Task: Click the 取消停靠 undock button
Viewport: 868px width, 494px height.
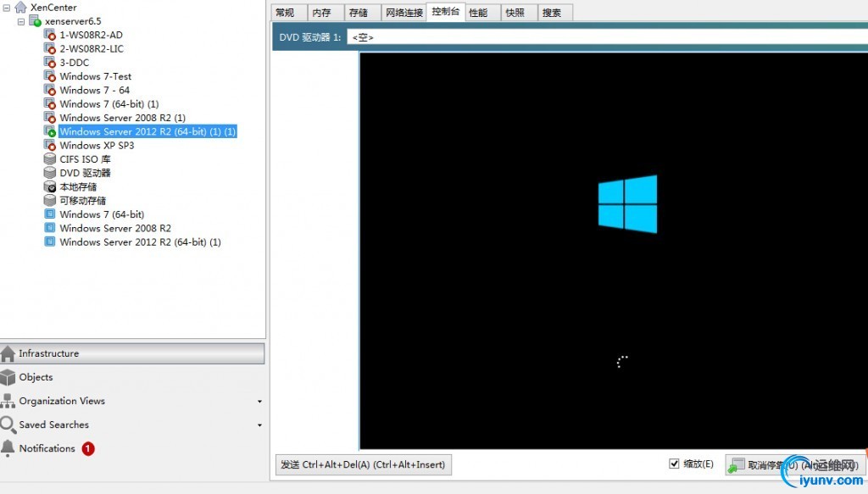Action: (x=795, y=465)
